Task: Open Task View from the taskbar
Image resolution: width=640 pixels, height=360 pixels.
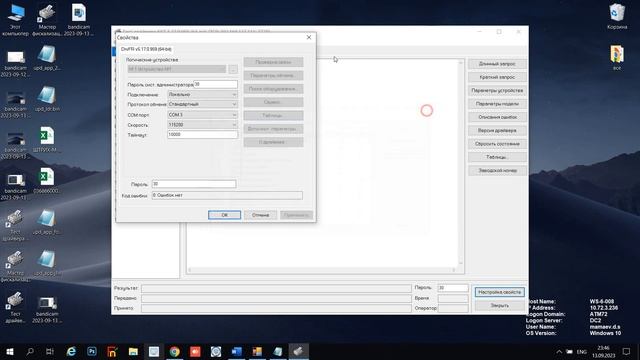Action: 50,351
